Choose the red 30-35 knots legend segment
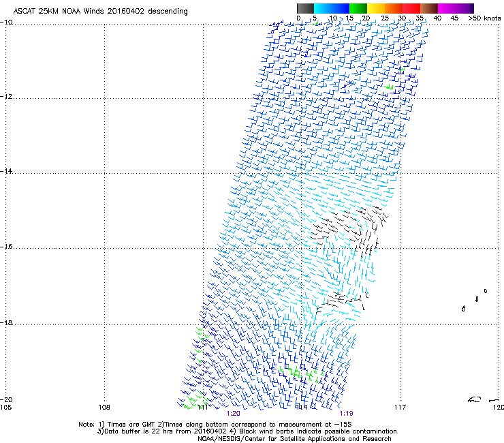504x443 pixels. [411, 8]
